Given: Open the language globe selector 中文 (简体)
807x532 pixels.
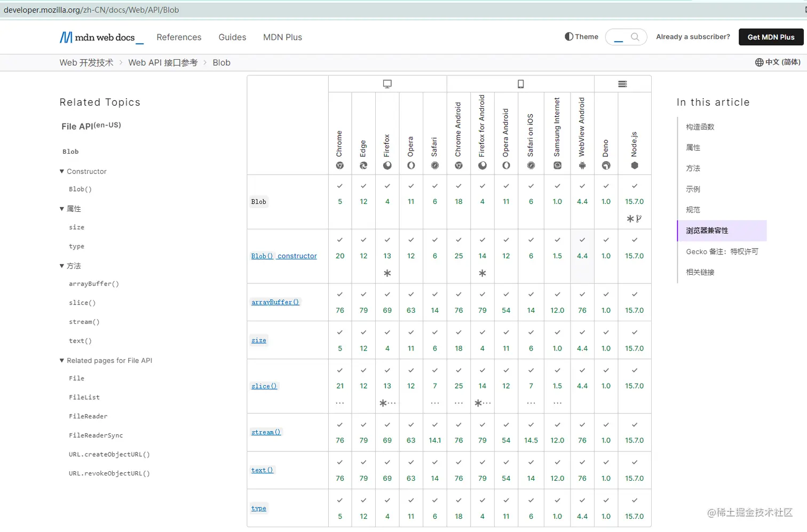Looking at the screenshot, I should point(778,62).
